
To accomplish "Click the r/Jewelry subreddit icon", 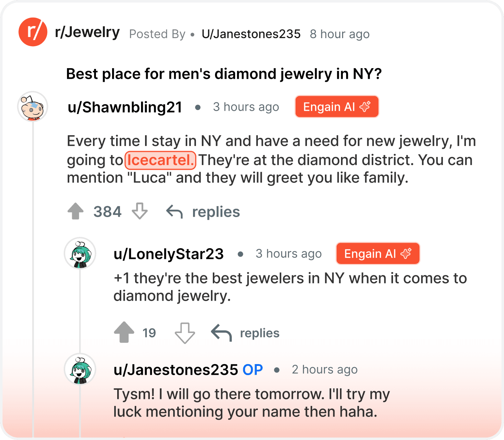I will [x=33, y=32].
